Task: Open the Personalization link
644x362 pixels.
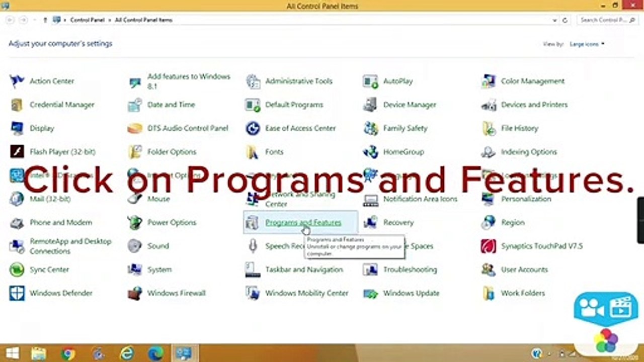Action: 526,199
